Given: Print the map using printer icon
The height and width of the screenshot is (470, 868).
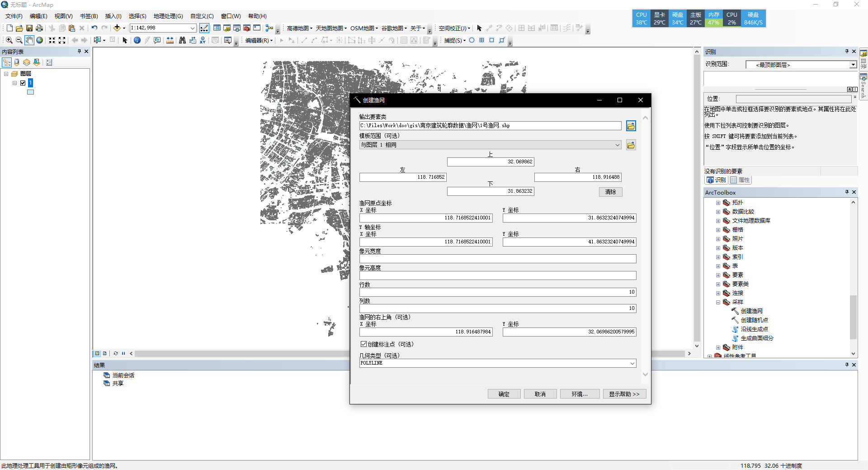Looking at the screenshot, I should pyautogui.click(x=39, y=28).
